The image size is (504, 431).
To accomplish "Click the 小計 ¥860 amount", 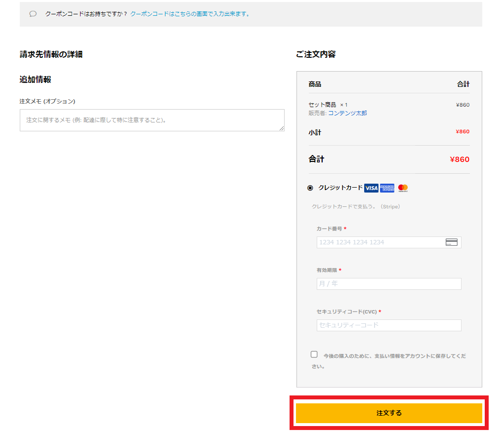I will click(x=462, y=132).
